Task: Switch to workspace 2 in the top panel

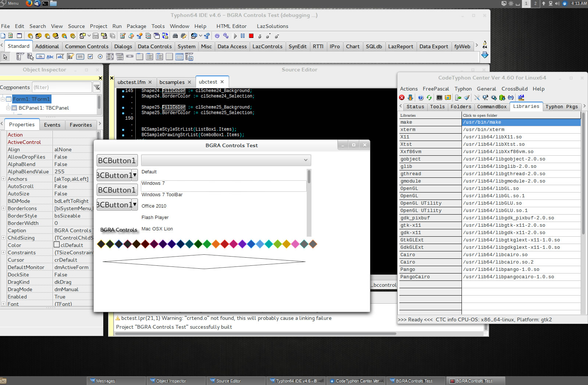Action: [535, 3]
